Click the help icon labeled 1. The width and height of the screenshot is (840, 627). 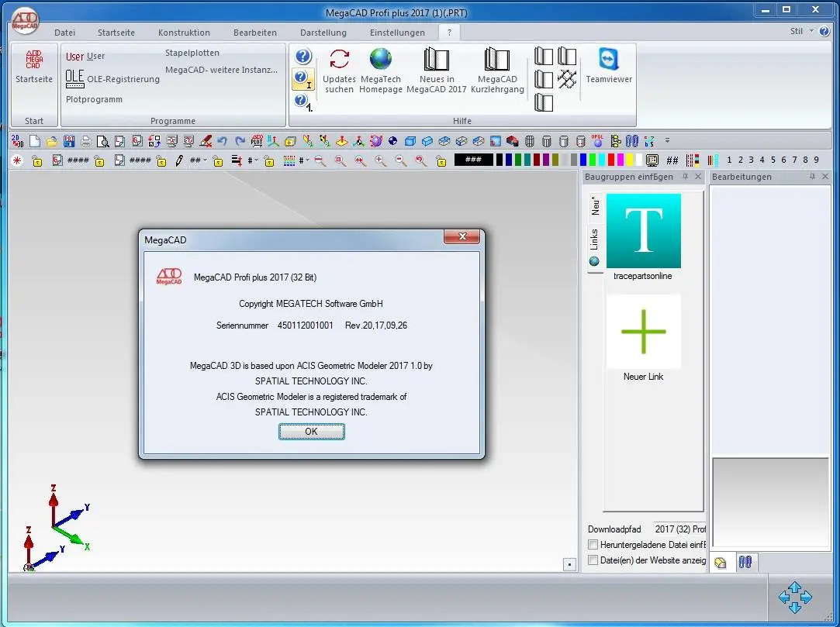(x=302, y=102)
